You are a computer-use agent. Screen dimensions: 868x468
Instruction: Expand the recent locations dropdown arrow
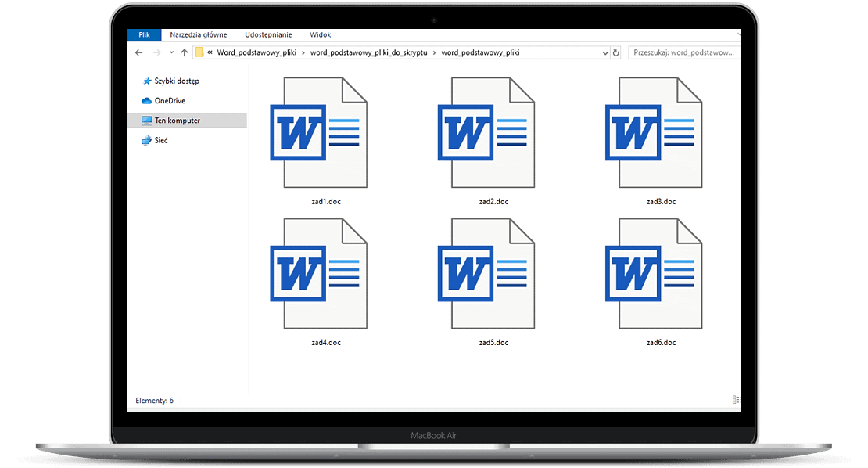[170, 52]
